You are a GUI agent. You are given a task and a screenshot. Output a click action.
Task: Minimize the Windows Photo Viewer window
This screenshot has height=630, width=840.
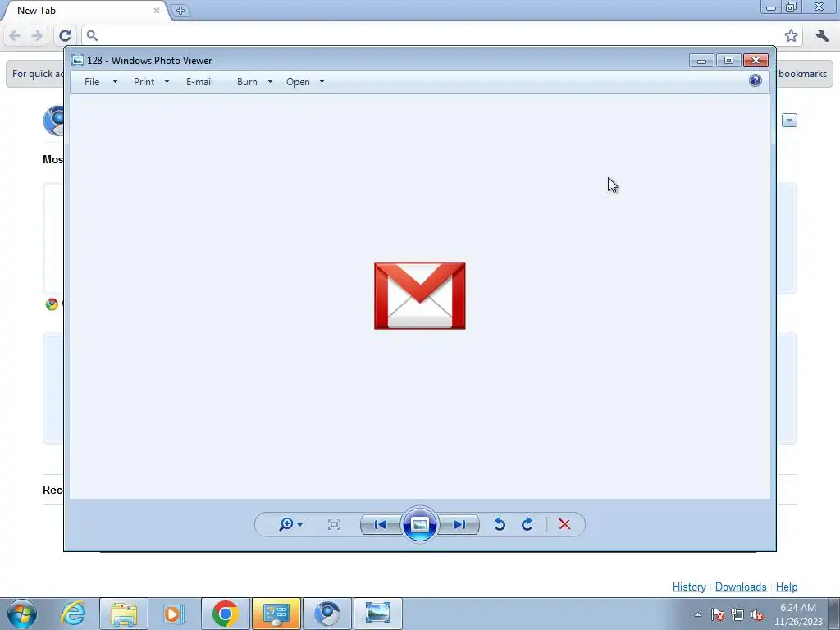pos(701,61)
